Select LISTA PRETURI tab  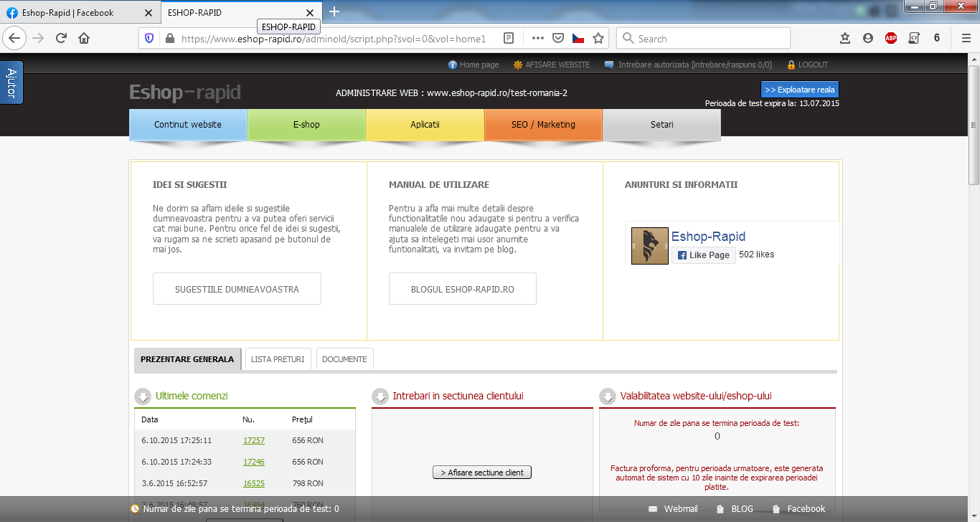[278, 359]
